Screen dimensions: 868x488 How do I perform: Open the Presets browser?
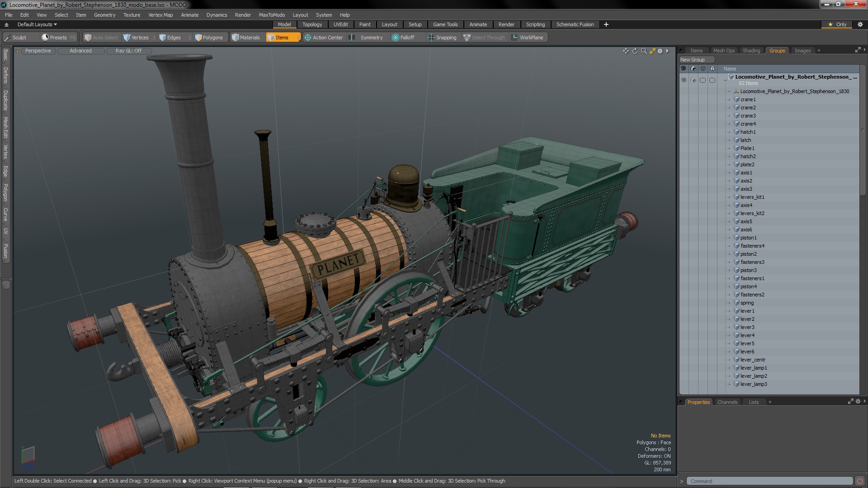click(58, 38)
